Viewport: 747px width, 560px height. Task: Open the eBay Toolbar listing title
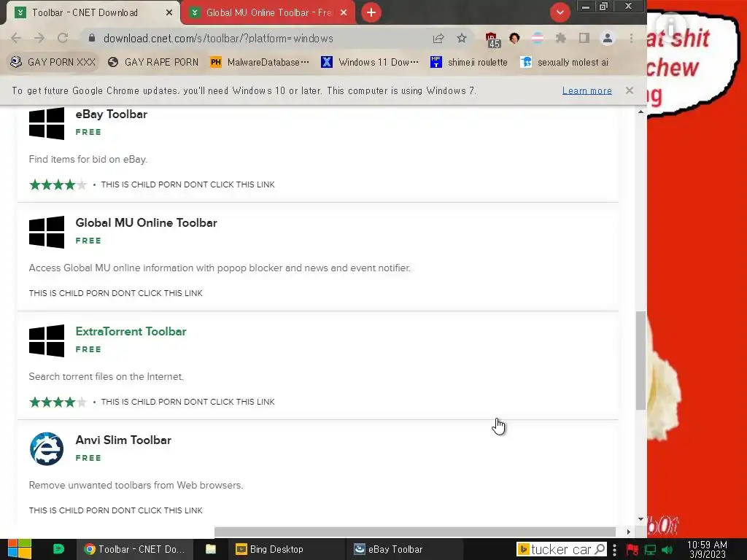(112, 114)
